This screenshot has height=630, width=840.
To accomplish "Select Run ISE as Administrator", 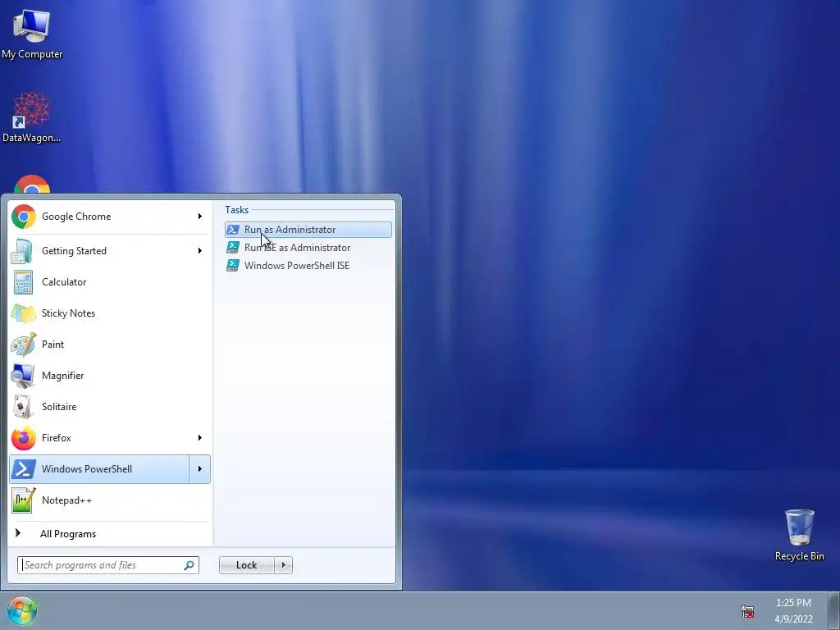I will (x=308, y=248).
